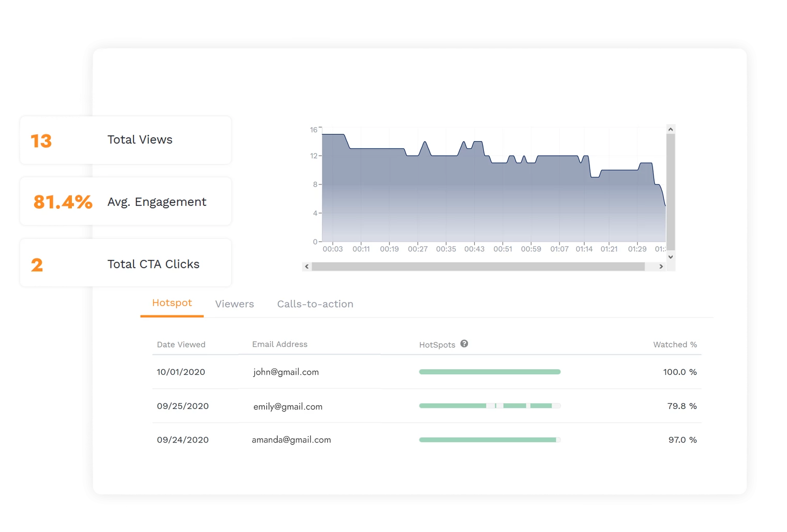Image resolution: width=787 pixels, height=532 pixels.
Task: Click the HotSpots help question-mark icon
Action: pyautogui.click(x=464, y=344)
